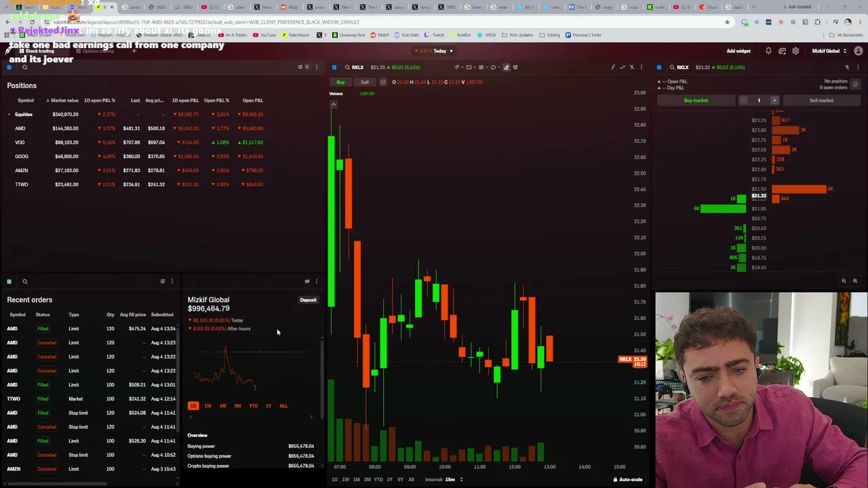
Task: Select the AMD row in Positions
Action: click(x=136, y=128)
